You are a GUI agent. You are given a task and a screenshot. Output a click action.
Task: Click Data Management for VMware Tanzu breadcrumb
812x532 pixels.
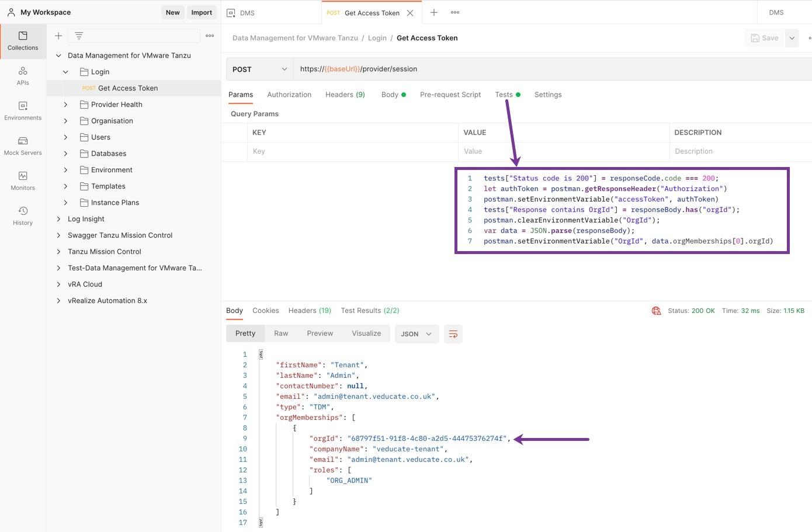tap(295, 38)
